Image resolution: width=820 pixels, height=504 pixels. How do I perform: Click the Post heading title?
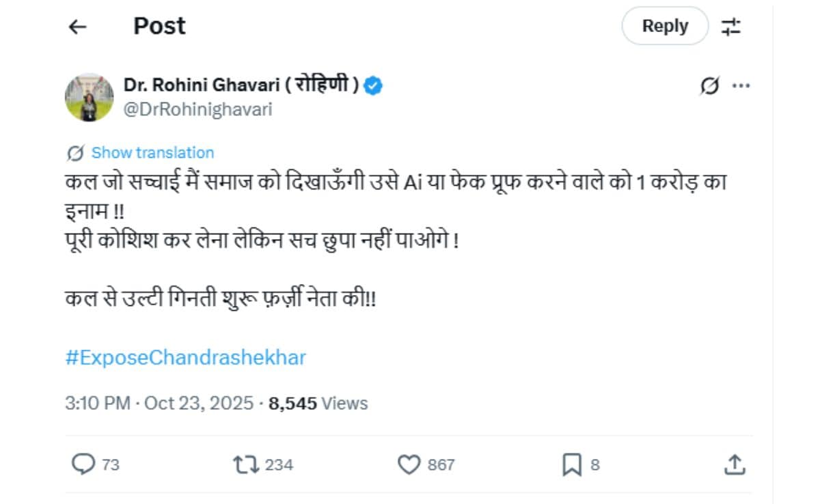(x=159, y=27)
